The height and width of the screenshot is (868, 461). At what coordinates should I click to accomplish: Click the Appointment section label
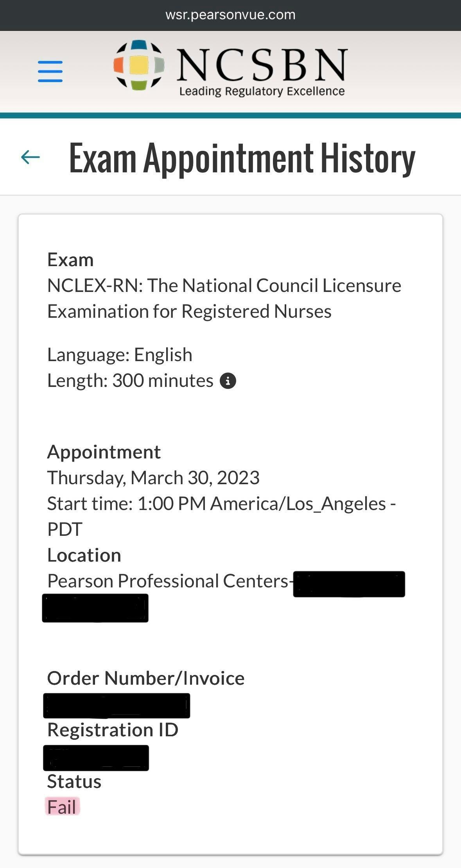[104, 452]
